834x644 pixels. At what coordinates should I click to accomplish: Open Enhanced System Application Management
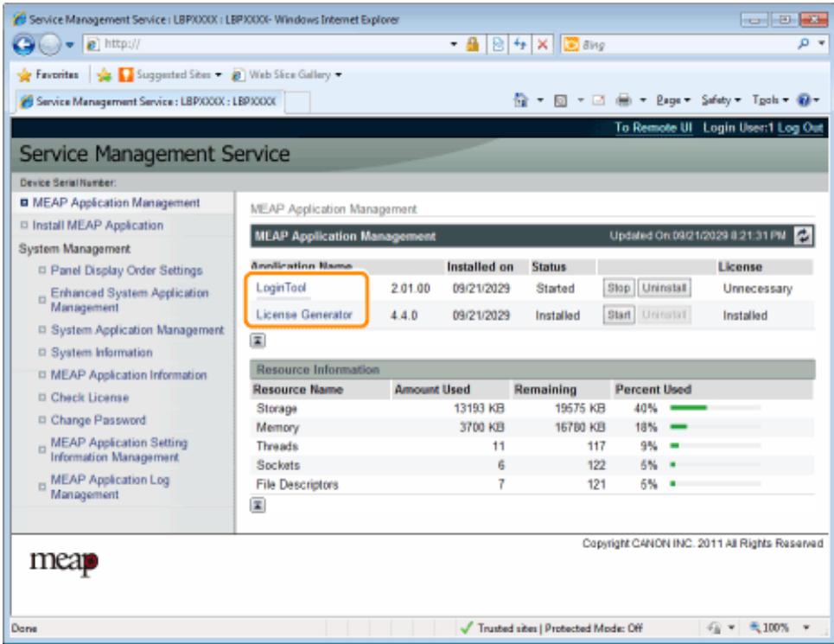(130, 300)
